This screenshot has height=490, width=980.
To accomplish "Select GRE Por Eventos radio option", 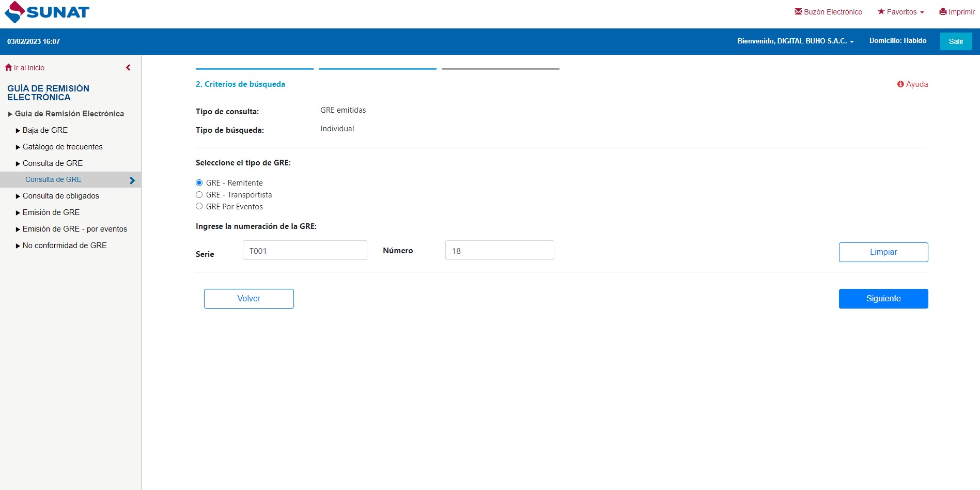I will click(199, 206).
